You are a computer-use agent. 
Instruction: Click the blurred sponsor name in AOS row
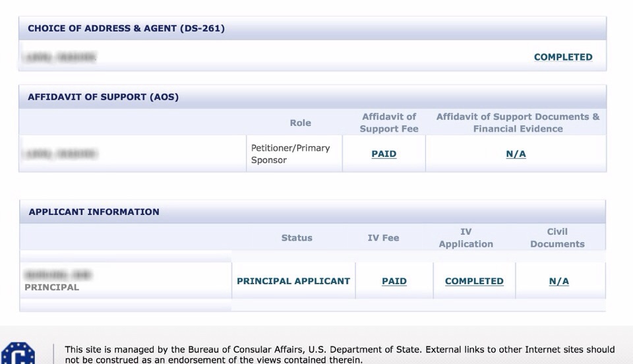point(60,154)
